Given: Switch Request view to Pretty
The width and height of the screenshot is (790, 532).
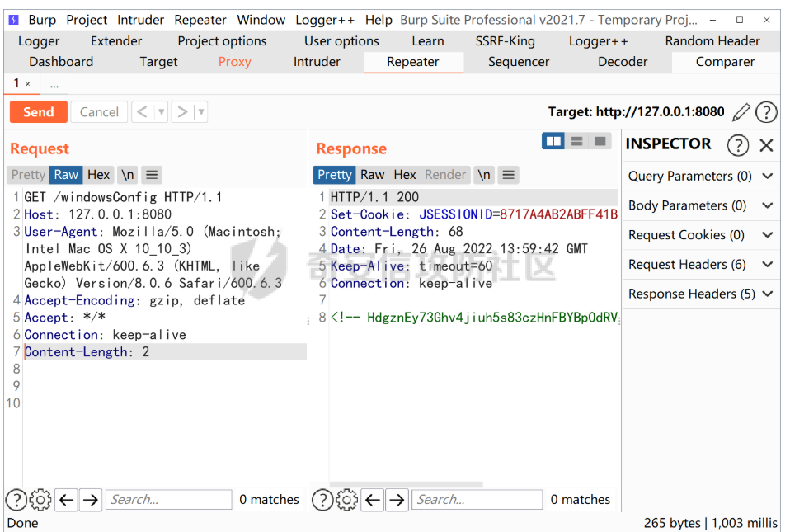Looking at the screenshot, I should pyautogui.click(x=28, y=175).
